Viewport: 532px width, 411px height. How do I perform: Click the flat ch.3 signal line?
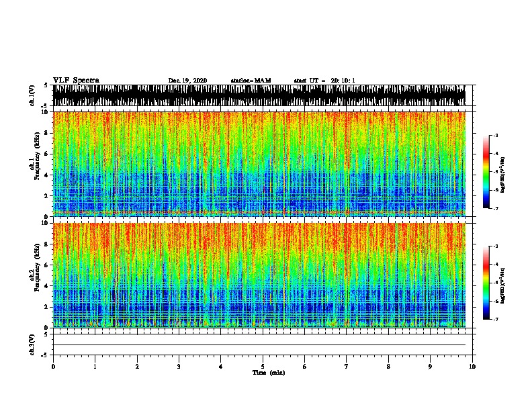[x=259, y=345]
